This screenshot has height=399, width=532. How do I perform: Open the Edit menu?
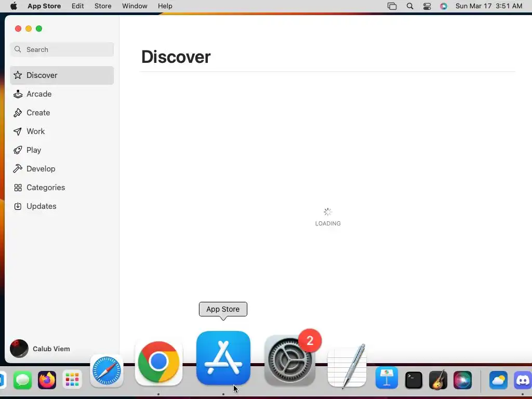pos(78,6)
